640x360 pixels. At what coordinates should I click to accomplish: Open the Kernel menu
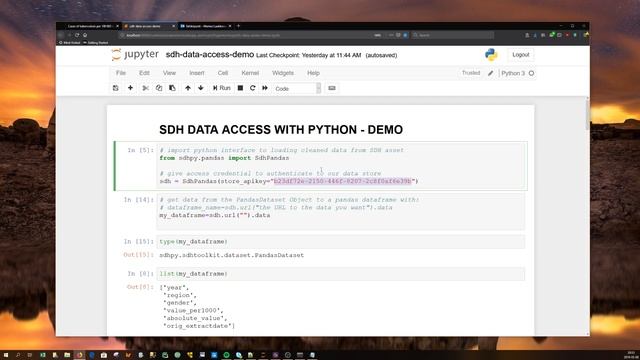tap(250, 73)
